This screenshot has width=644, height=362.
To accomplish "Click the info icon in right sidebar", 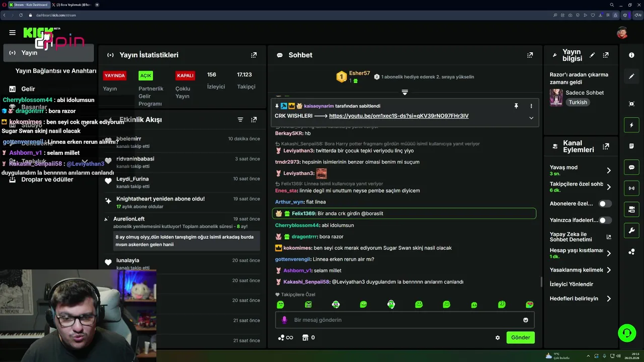I will [x=631, y=55].
